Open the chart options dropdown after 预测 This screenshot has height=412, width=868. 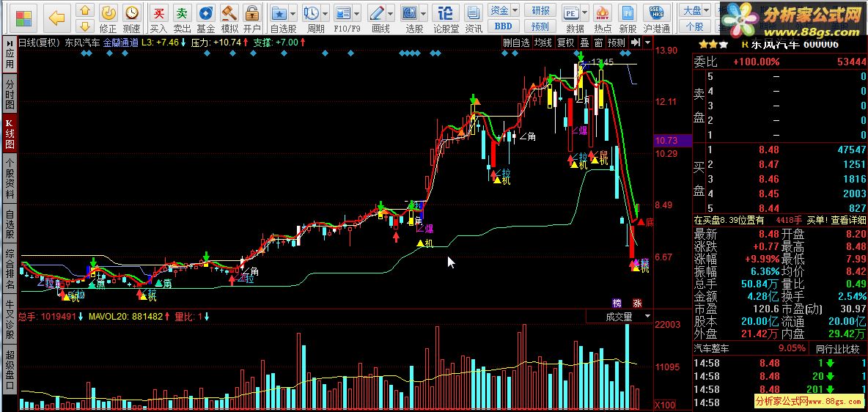click(x=647, y=43)
